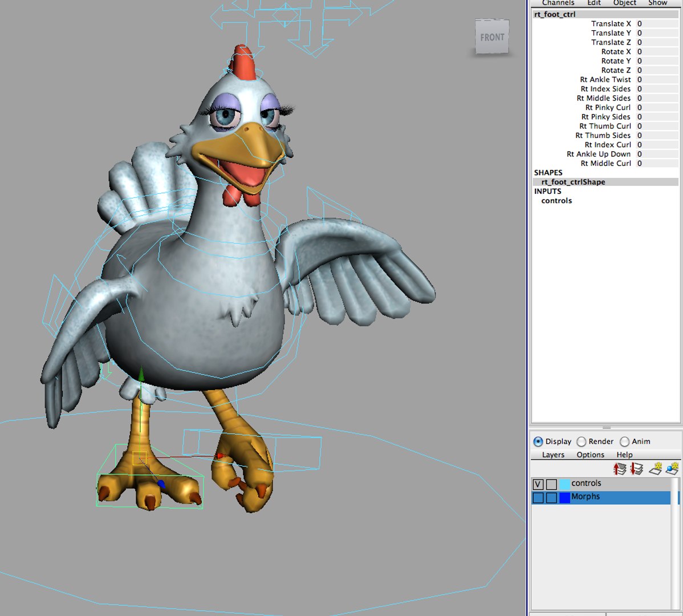This screenshot has width=683, height=616.
Task: Move selected layer down icon
Action: (636, 469)
